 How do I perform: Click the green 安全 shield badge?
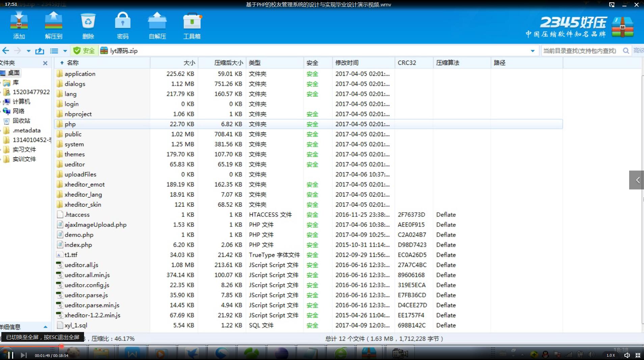[84, 51]
